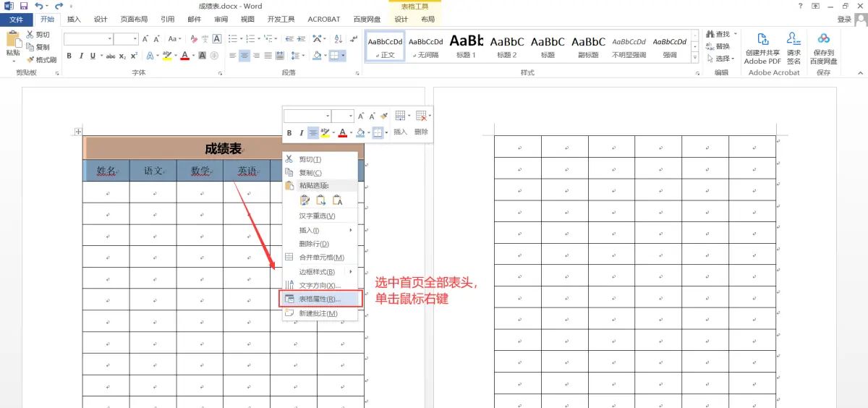
Task: Click 插入 button in mini toolbar
Action: click(400, 123)
